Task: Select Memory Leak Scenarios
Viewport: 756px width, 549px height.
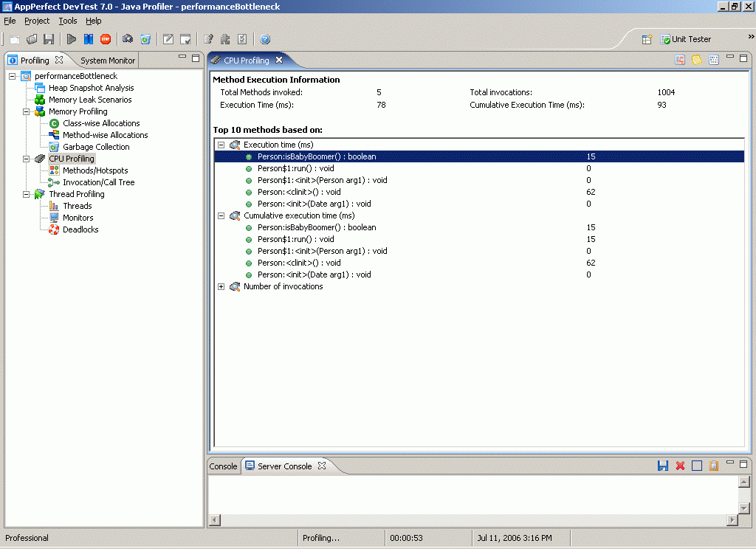Action: point(90,100)
